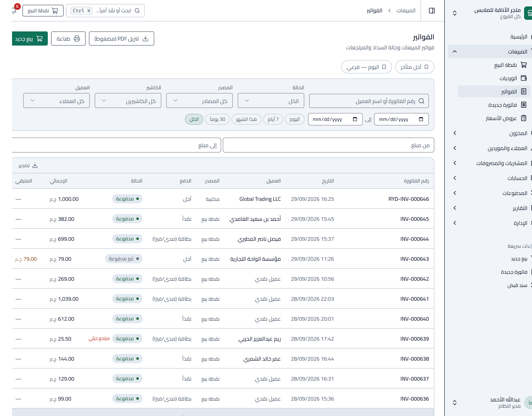Focus the invoice number search field
The image size is (532, 416).
[x=369, y=101]
